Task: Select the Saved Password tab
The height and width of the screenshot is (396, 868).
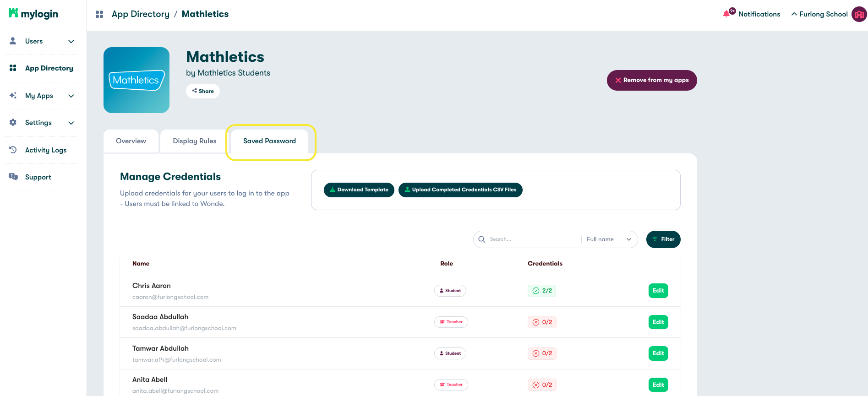Action: point(269,141)
